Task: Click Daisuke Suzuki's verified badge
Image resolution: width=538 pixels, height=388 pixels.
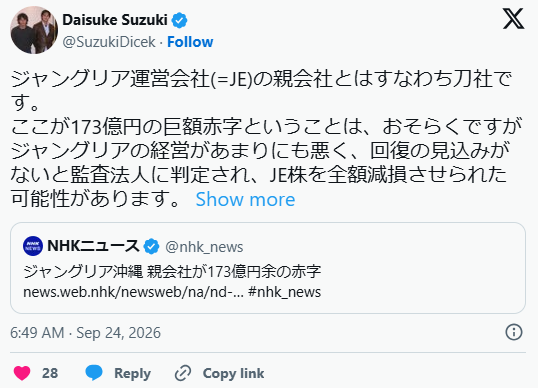Action: click(x=179, y=21)
